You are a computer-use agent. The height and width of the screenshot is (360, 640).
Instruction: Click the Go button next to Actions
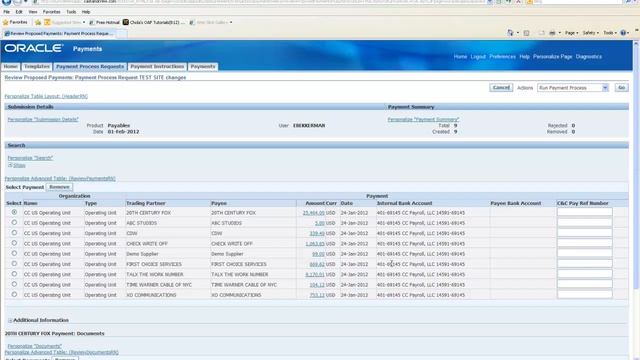click(621, 88)
